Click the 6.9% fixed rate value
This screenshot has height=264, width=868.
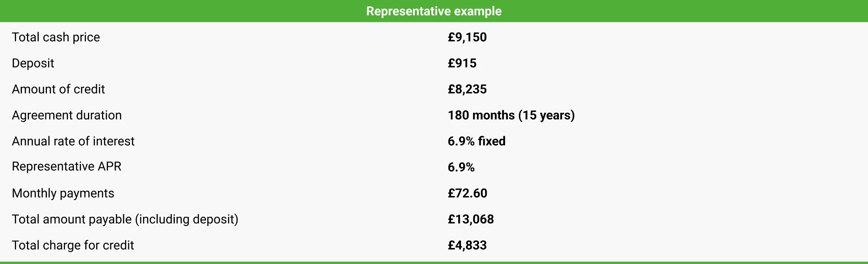coord(477,141)
